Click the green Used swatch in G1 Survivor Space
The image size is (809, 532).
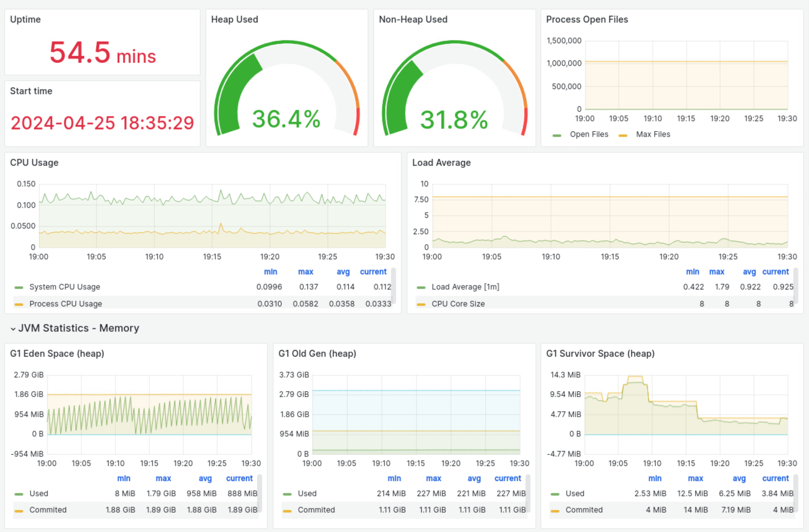(x=555, y=494)
